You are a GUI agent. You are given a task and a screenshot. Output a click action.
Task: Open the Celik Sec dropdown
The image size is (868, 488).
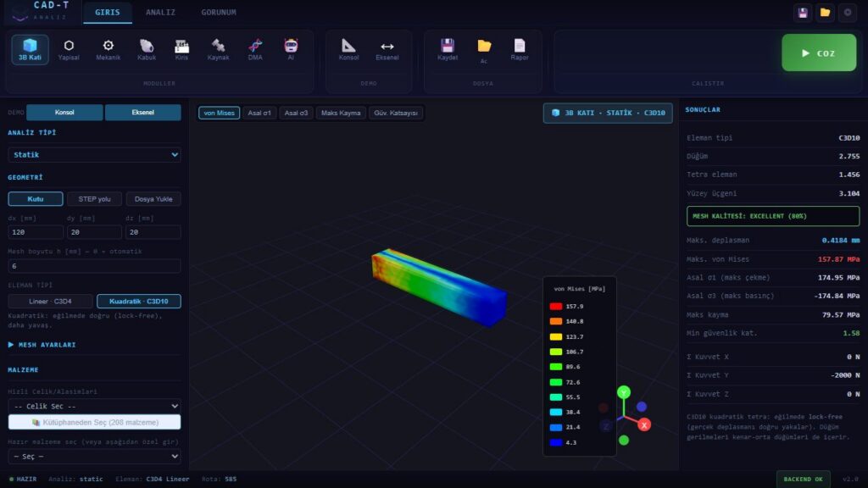click(94, 406)
